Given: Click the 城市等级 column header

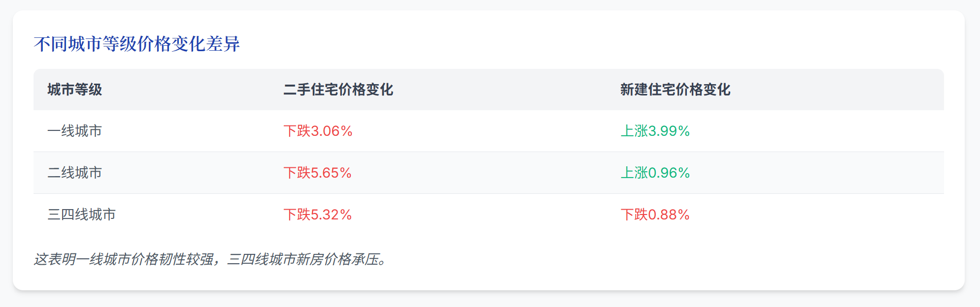Looking at the screenshot, I should point(74,90).
